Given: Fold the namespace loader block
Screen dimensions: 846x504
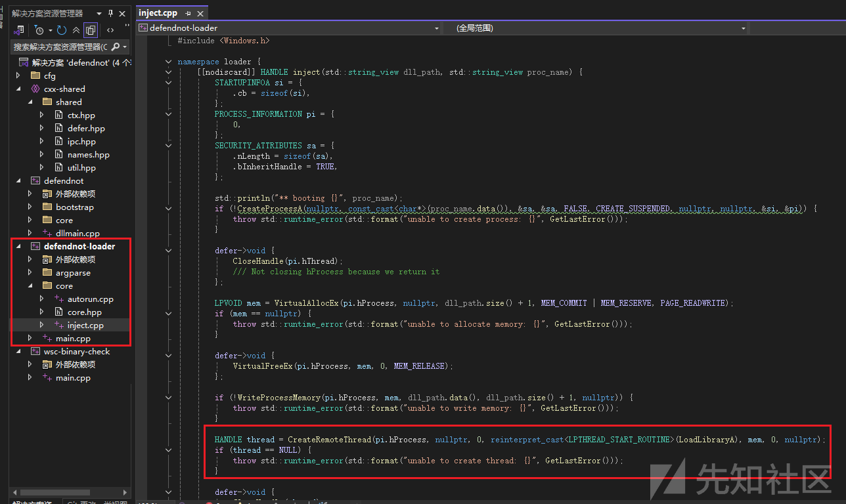Looking at the screenshot, I should pyautogui.click(x=168, y=62).
